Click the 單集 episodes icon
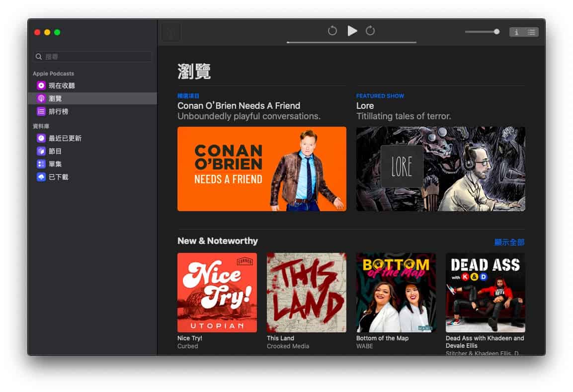 point(41,164)
